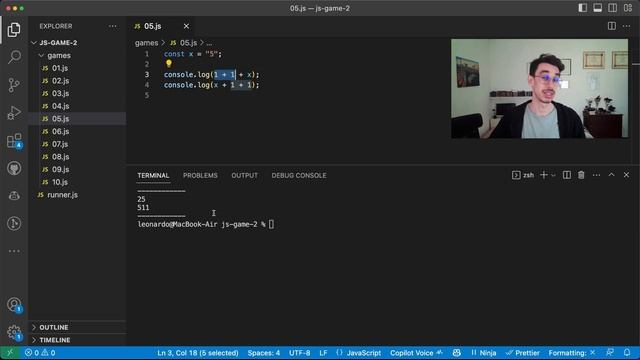Image resolution: width=640 pixels, height=360 pixels.
Task: Open the Git graph icon in activity bar
Action: (14, 223)
